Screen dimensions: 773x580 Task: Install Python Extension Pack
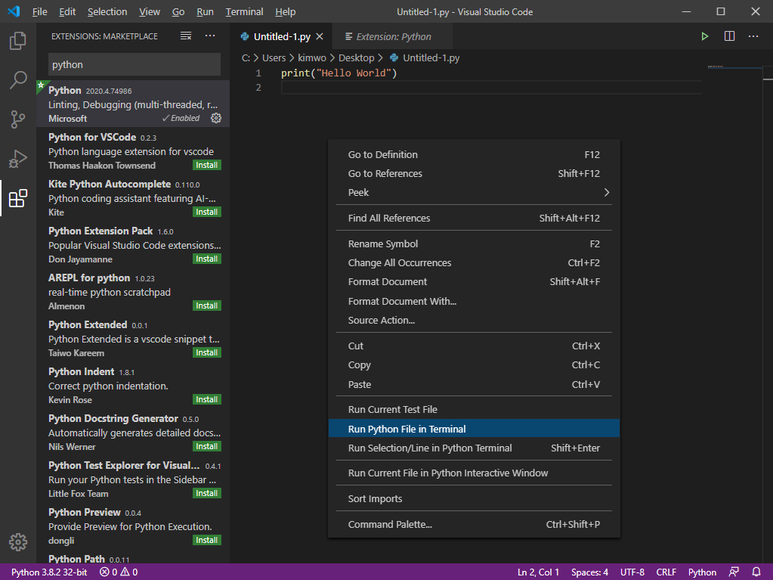click(207, 259)
